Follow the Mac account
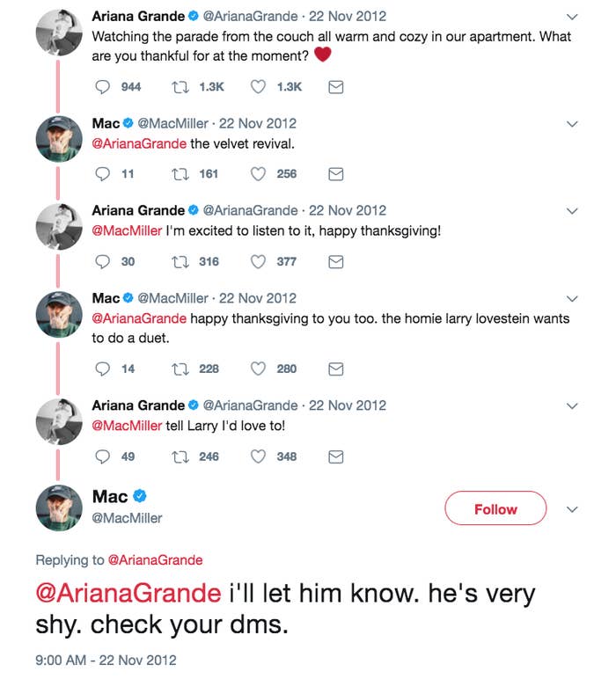This screenshot has width=616, height=679. [x=495, y=509]
